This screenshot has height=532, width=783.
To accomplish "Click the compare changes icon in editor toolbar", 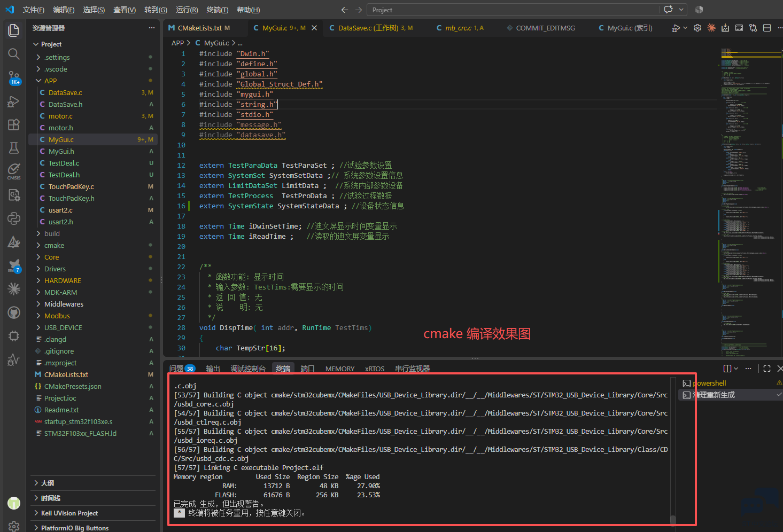I will tap(753, 28).
